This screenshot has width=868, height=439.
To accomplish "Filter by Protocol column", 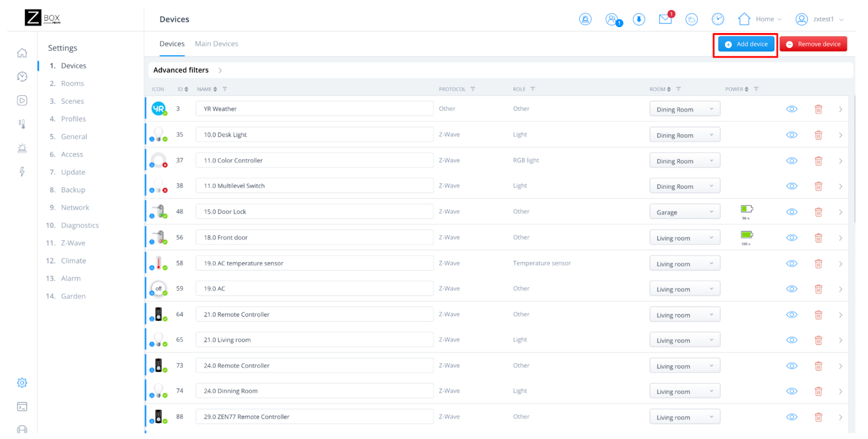I will 473,89.
